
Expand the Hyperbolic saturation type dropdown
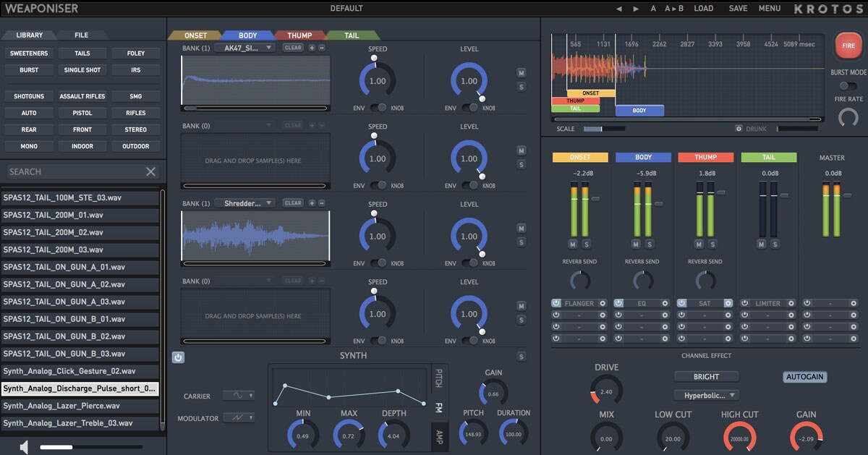point(705,395)
